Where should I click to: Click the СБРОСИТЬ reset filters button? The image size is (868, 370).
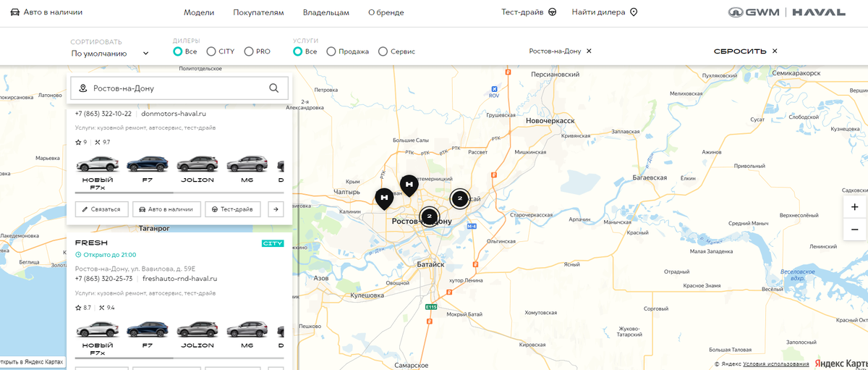click(x=746, y=51)
